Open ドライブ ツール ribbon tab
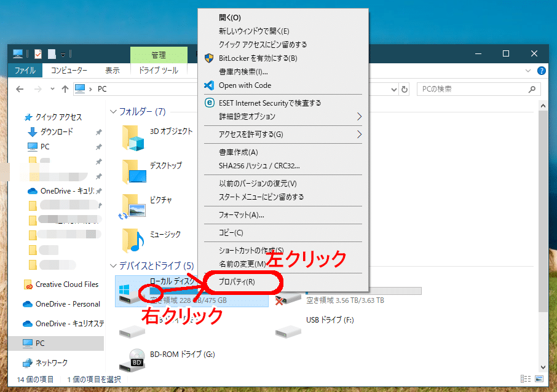 point(159,70)
